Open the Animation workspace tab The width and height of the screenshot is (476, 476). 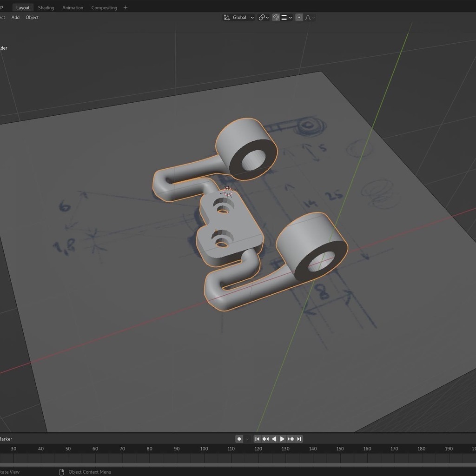coord(73,7)
